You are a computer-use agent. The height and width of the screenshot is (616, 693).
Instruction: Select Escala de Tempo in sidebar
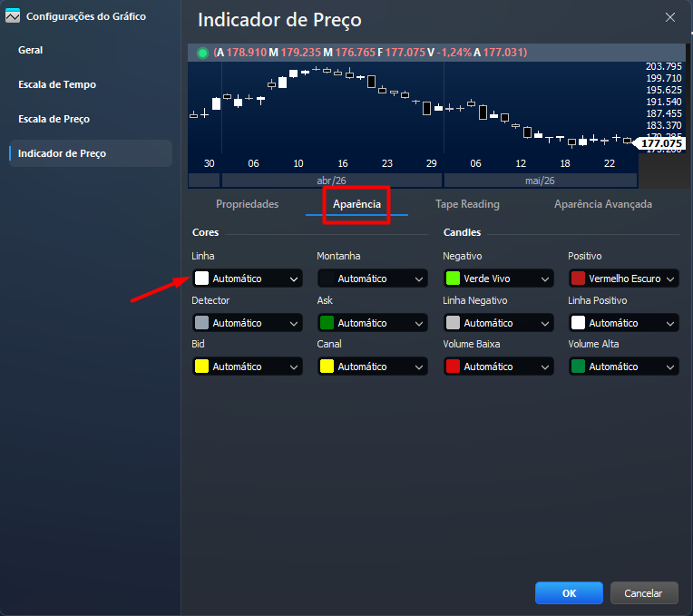tap(57, 84)
